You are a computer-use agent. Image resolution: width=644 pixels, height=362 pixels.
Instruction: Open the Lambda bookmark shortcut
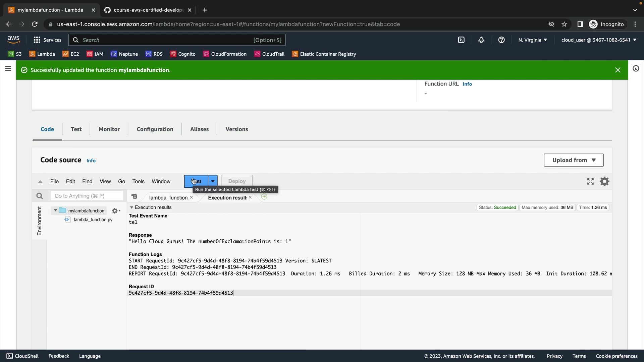(42, 54)
